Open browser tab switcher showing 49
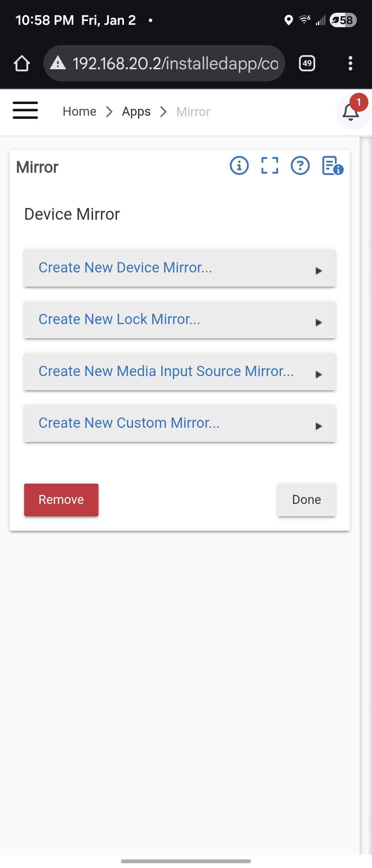The image size is (372, 868). click(x=307, y=63)
